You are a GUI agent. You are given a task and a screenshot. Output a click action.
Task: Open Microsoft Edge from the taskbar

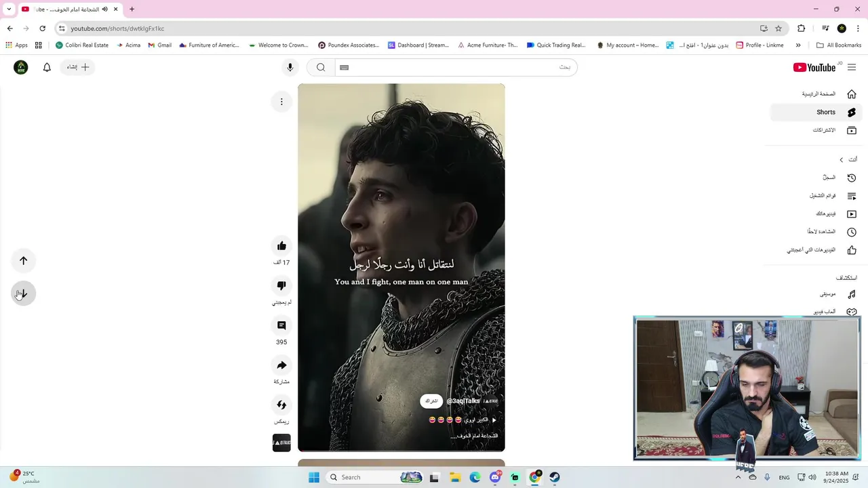[x=475, y=477]
